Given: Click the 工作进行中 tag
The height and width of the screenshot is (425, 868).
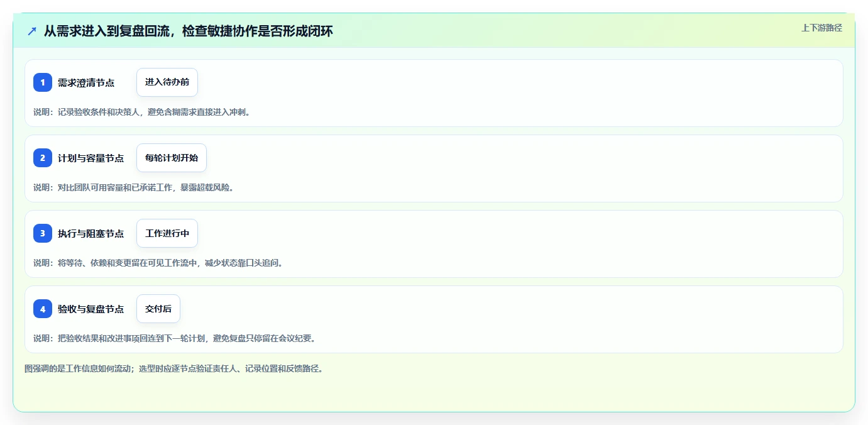Looking at the screenshot, I should coord(167,233).
